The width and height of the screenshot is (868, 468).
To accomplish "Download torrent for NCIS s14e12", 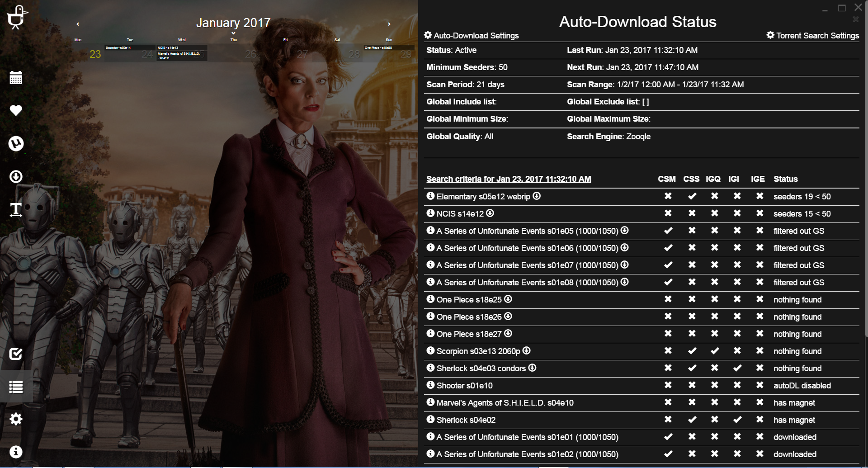I will pyautogui.click(x=490, y=213).
